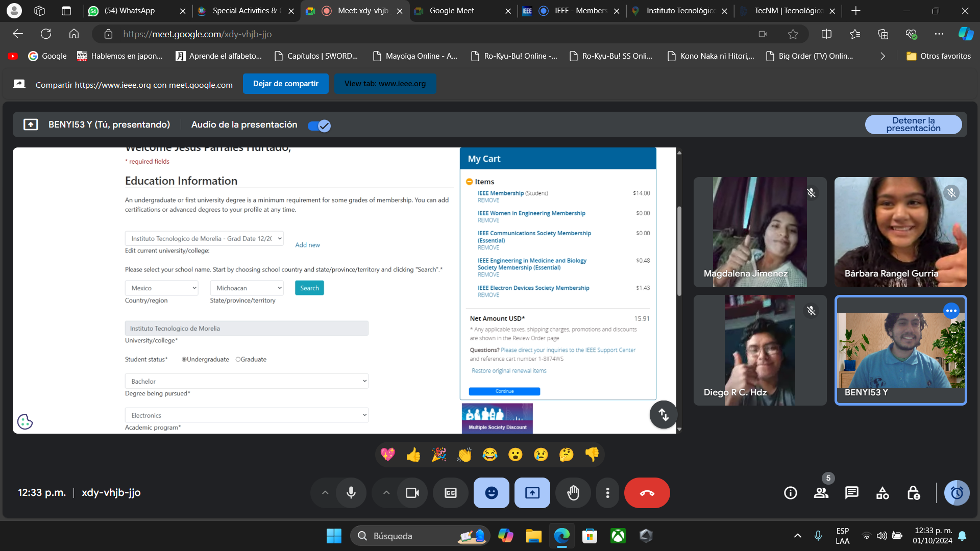Image resolution: width=980 pixels, height=551 pixels.
Task: Send thumbs up reaction
Action: 413,454
